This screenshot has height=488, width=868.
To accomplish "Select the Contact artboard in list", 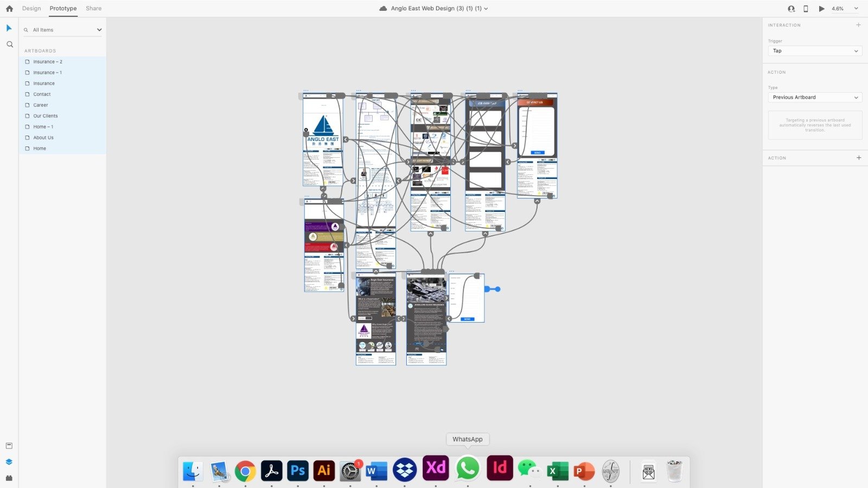I will coord(63,94).
